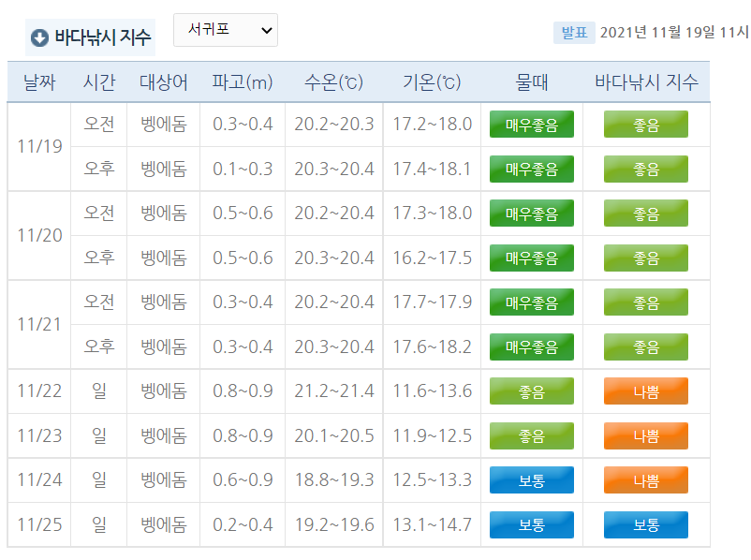The width and height of the screenshot is (751, 560).
Task: Click 좋음 fishing index badge for 11/20 오후
Action: (x=646, y=258)
